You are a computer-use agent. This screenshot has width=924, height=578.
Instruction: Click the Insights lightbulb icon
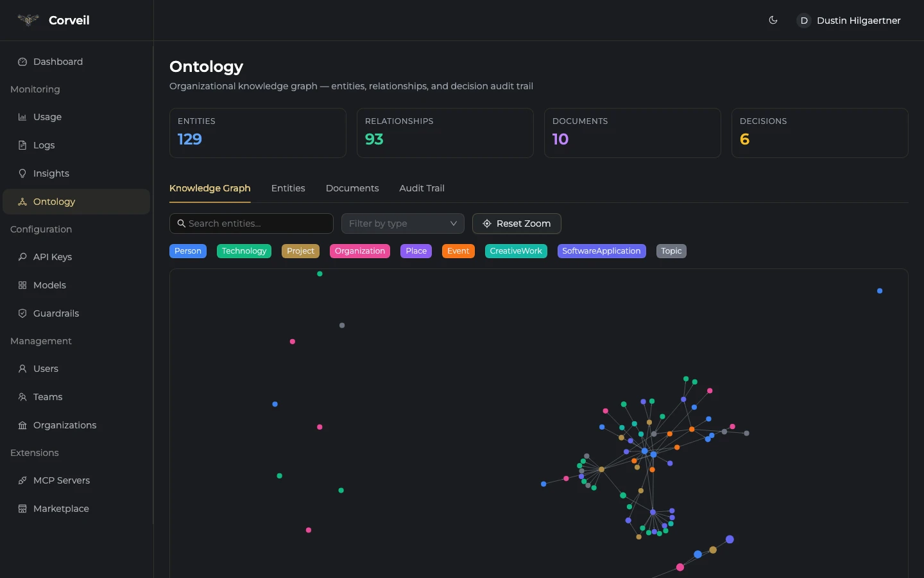[22, 173]
